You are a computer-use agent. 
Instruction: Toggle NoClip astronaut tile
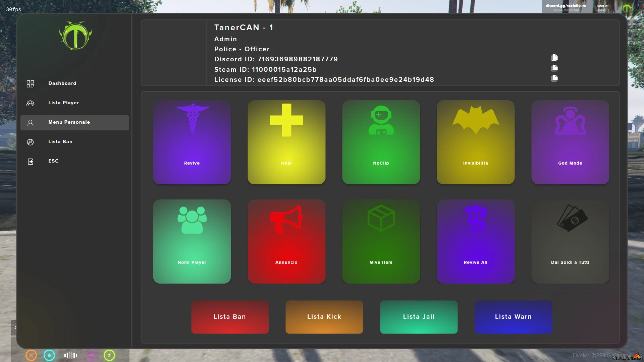381,142
